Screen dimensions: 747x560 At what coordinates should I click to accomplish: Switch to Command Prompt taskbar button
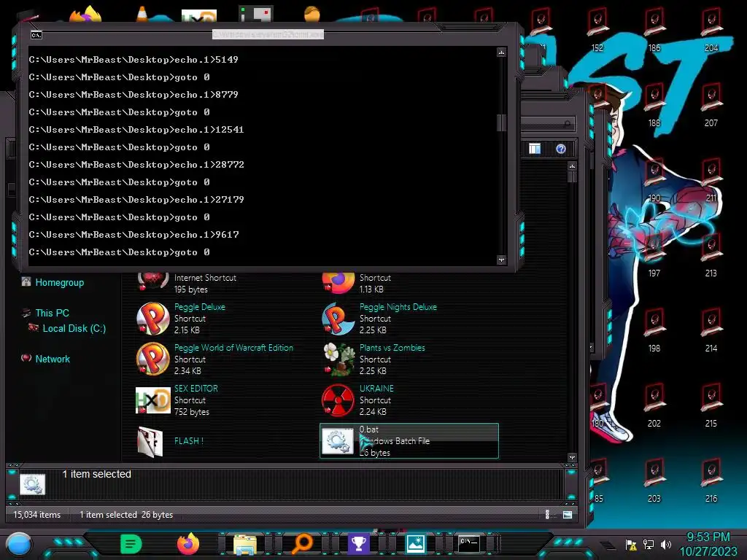[469, 543]
